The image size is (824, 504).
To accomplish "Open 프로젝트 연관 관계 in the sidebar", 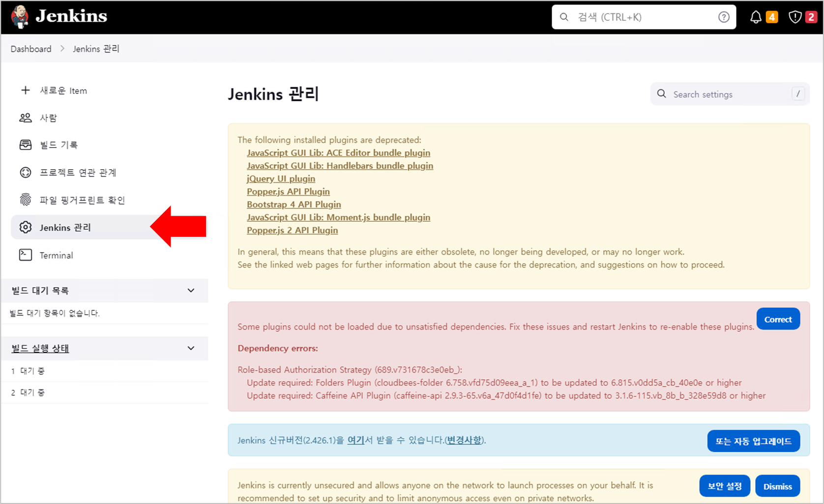I will click(109, 173).
